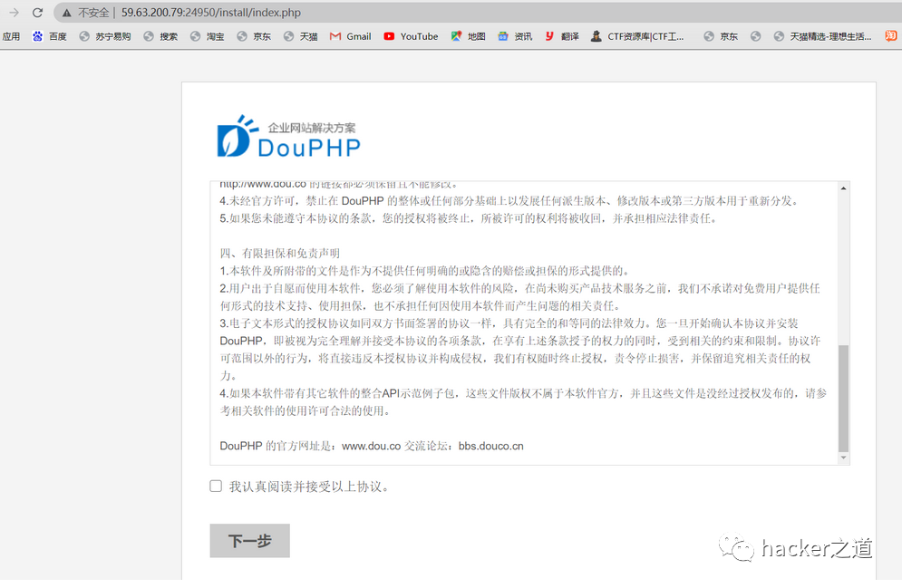902x588 pixels.
Task: Click the 我认真阅读并接受以上协议 label
Action: pos(309,487)
